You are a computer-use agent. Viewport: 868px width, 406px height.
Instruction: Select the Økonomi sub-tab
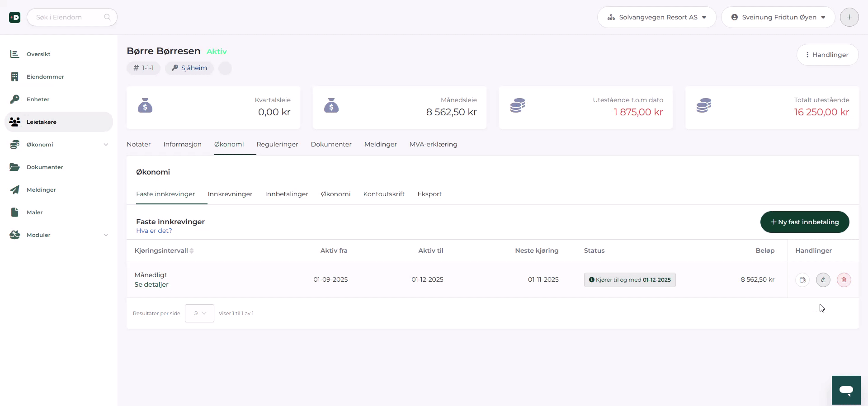(x=335, y=194)
